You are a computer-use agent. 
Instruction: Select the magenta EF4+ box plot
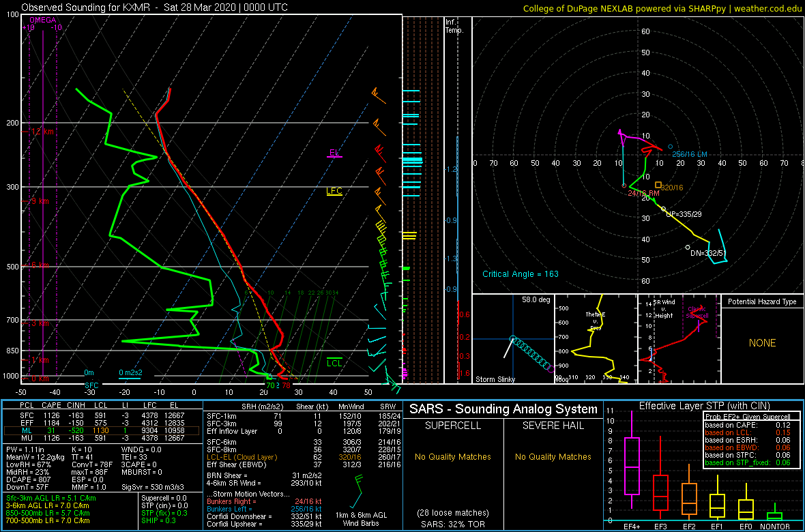(630, 460)
